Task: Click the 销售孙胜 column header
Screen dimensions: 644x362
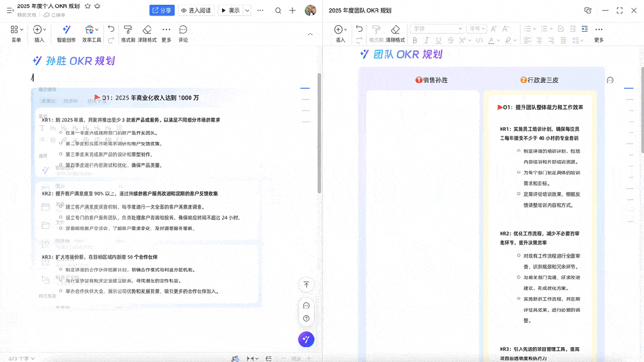Action: (432, 80)
